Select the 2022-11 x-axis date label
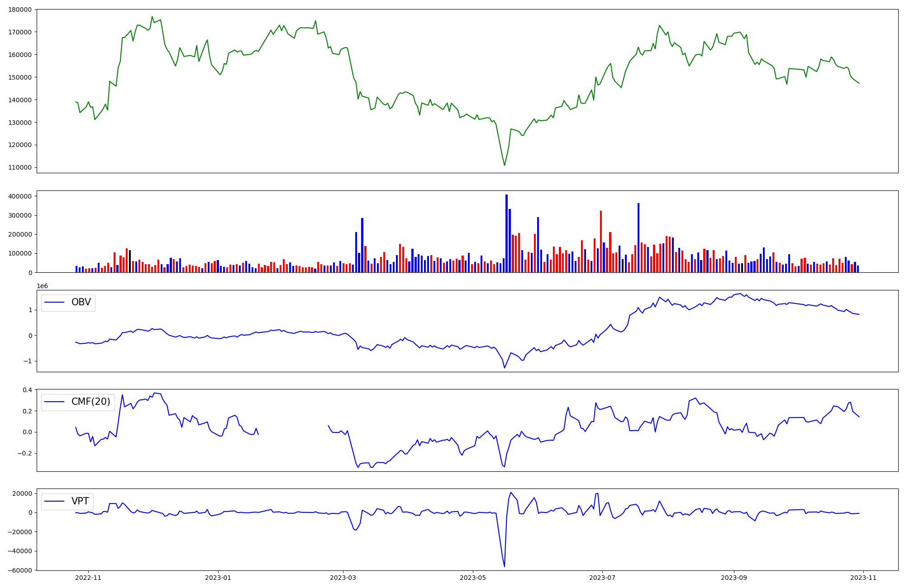905x588 pixels. 88,578
